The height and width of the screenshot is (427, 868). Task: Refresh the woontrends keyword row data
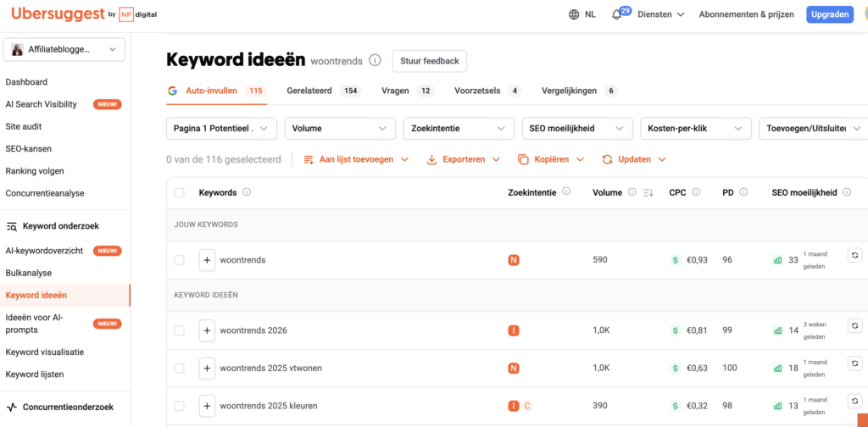point(854,254)
